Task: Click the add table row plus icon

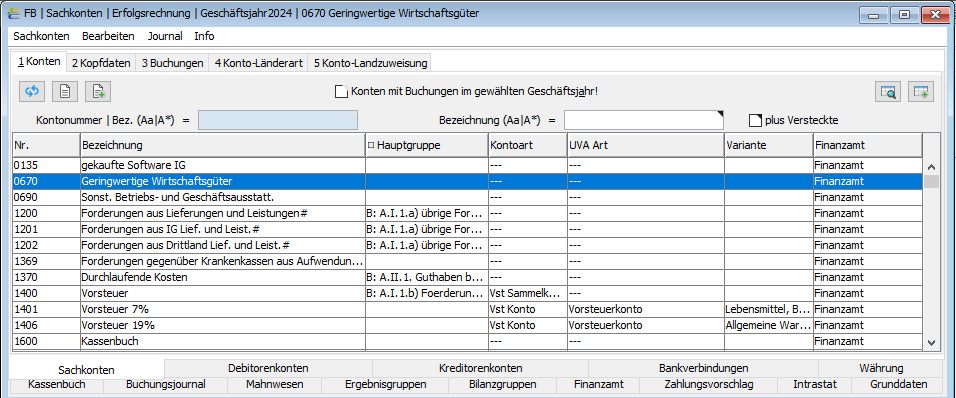Action: tap(921, 91)
